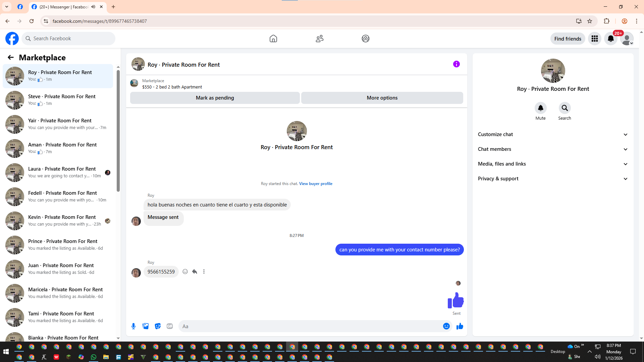Attach a photo using the image icon
This screenshot has width=644, height=362.
tap(146, 326)
